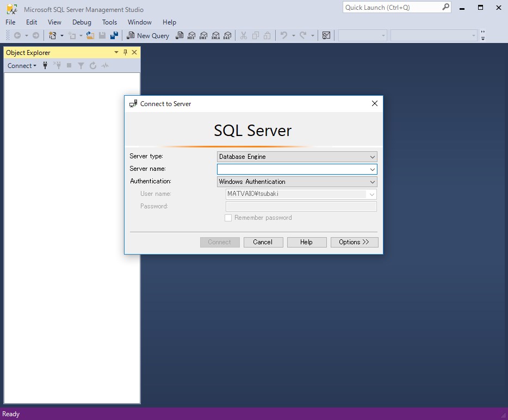
Task: Click the Help button
Action: tap(307, 242)
